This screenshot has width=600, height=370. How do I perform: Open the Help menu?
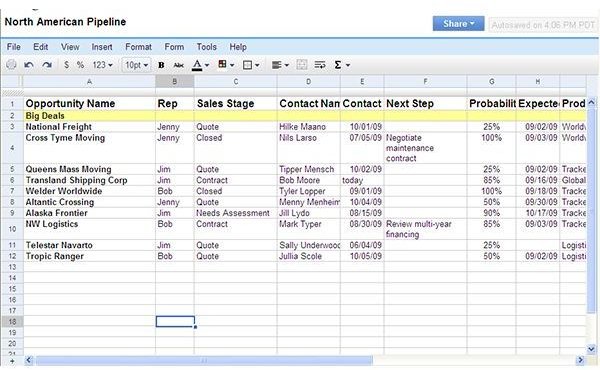[x=238, y=47]
